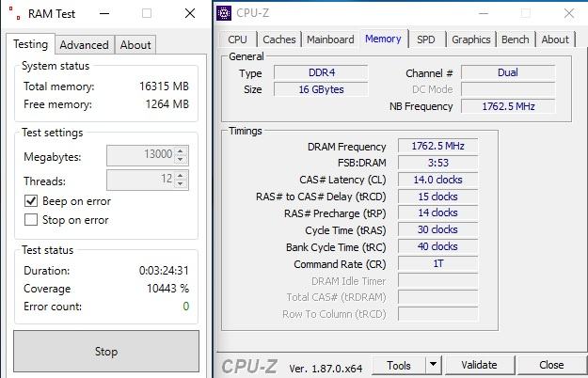Expand the Tools dropdown arrow
Viewport: 588px width, 378px height.
[433, 365]
